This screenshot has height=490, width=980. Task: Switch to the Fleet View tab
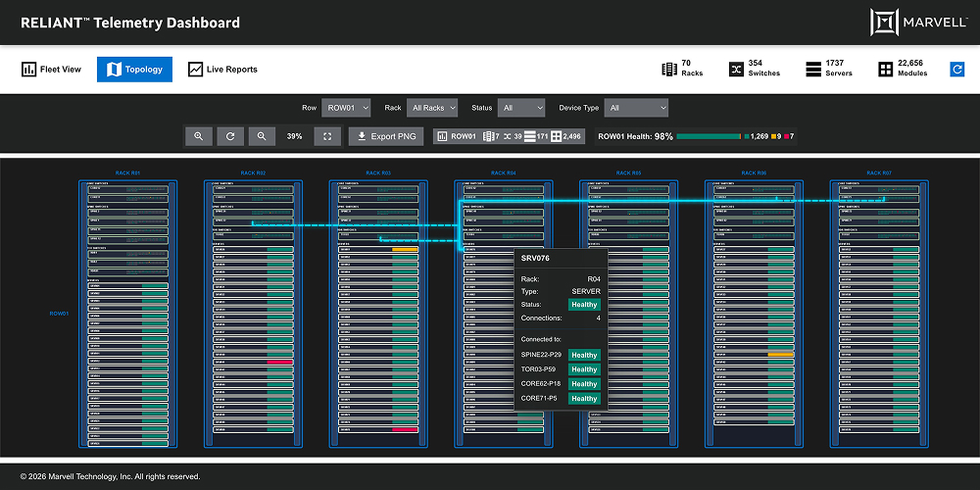click(52, 70)
